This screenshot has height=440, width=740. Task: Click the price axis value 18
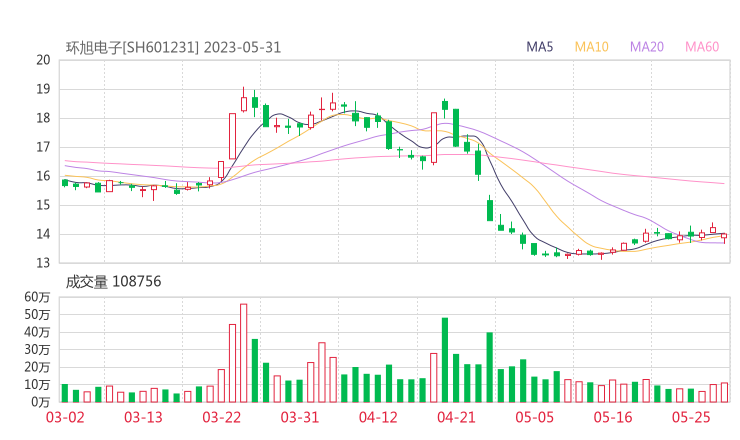(x=43, y=118)
